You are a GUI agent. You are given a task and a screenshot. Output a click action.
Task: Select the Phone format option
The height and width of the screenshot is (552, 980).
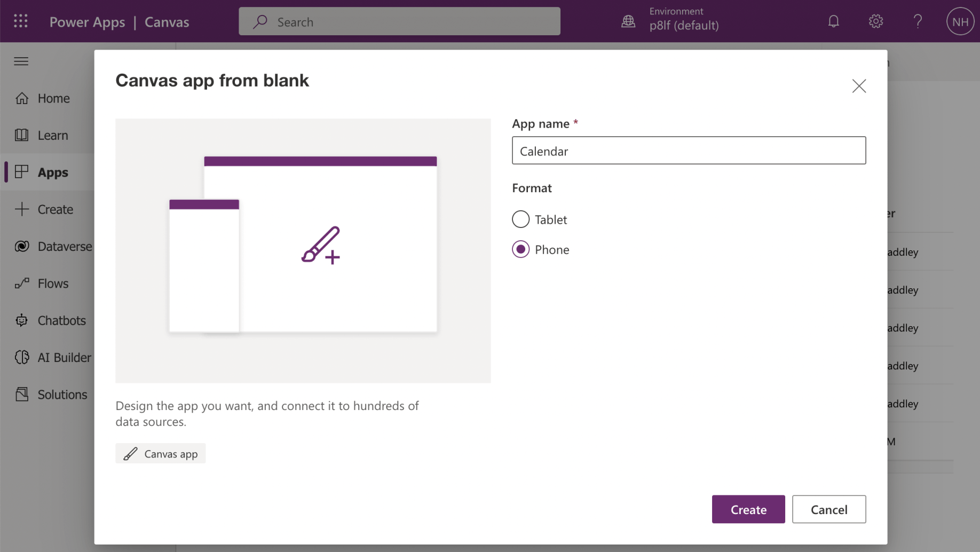click(520, 249)
